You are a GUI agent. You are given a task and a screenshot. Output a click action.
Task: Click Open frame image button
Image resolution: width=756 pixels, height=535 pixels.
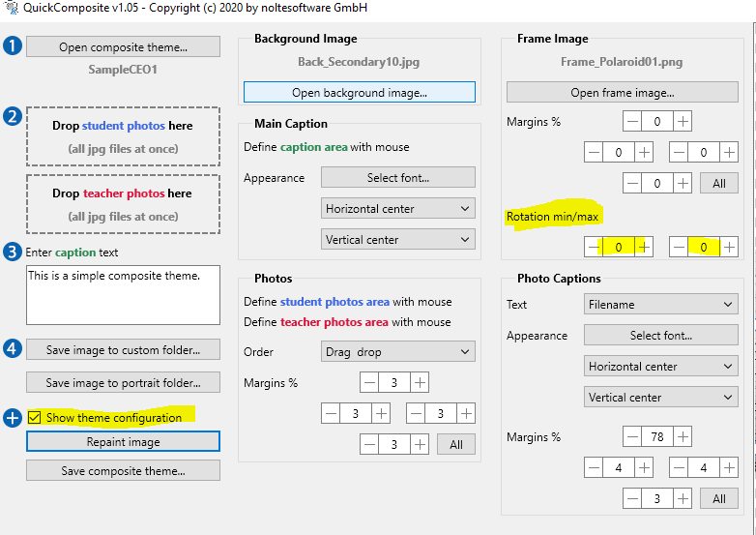point(622,92)
